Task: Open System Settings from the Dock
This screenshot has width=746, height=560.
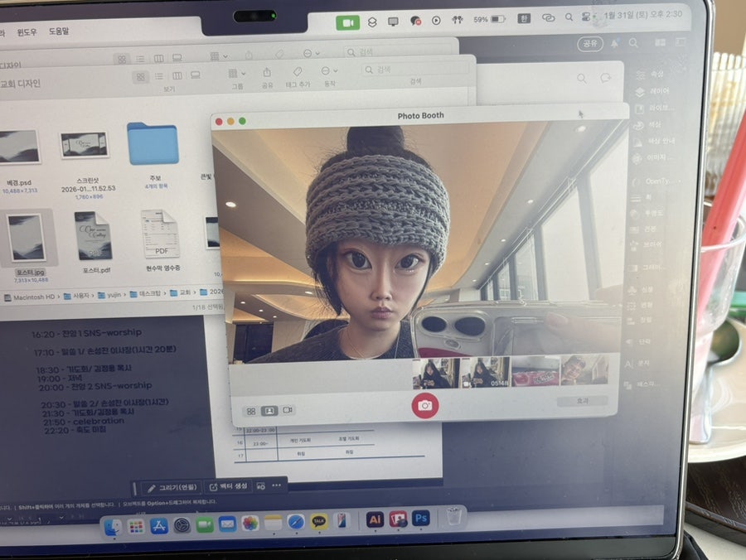Action: [182, 525]
